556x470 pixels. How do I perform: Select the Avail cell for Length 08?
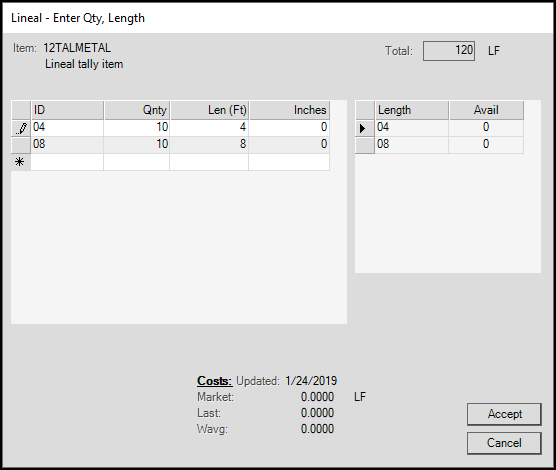click(x=486, y=145)
